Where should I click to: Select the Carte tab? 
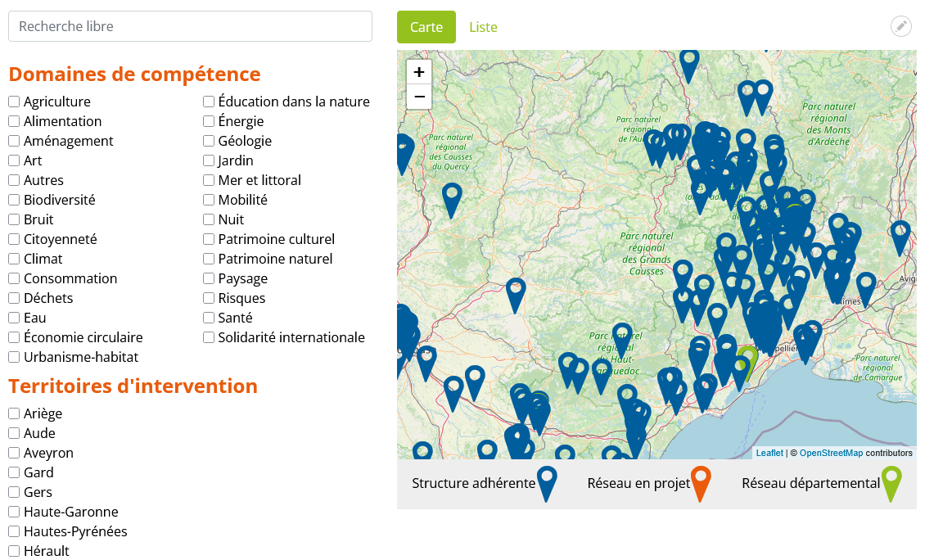pos(426,27)
